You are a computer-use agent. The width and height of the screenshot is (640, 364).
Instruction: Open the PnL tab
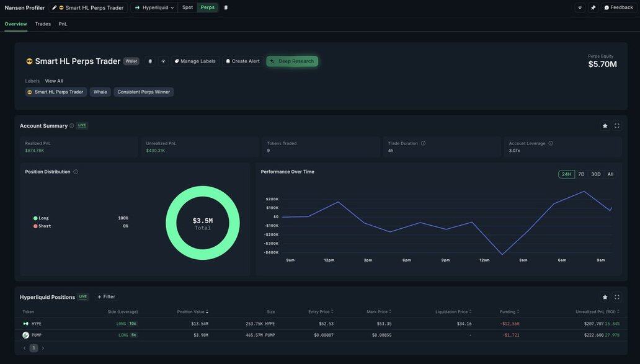coord(63,24)
